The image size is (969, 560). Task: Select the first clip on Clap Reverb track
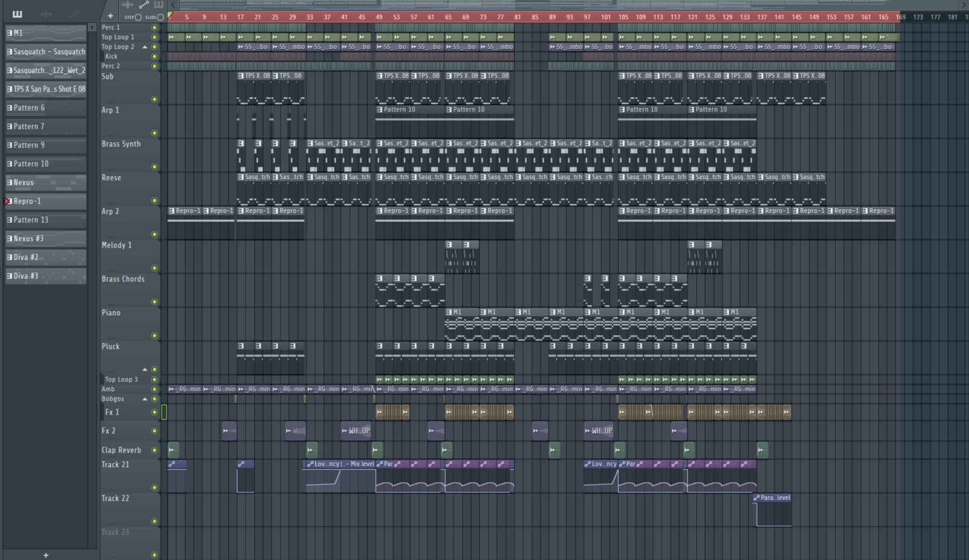click(x=173, y=450)
